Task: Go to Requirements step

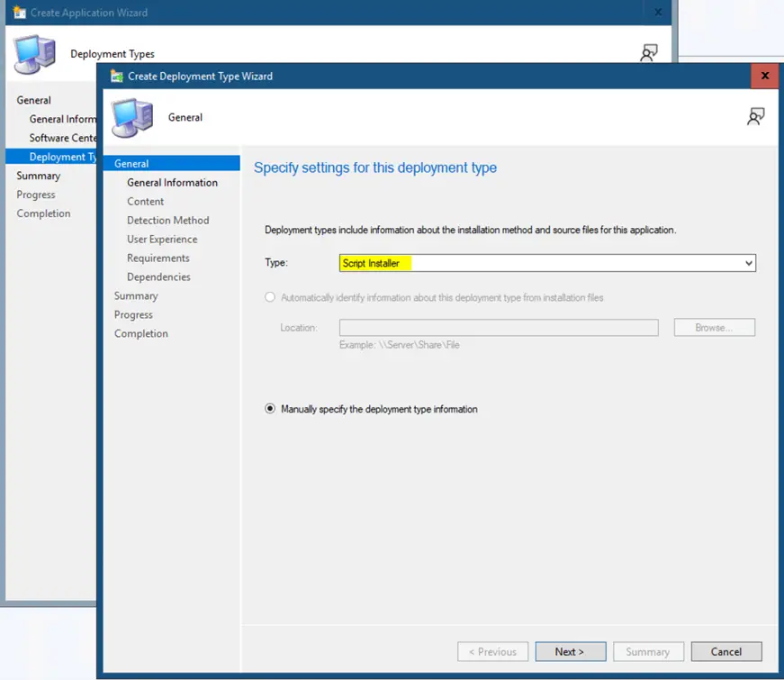Action: [x=158, y=258]
